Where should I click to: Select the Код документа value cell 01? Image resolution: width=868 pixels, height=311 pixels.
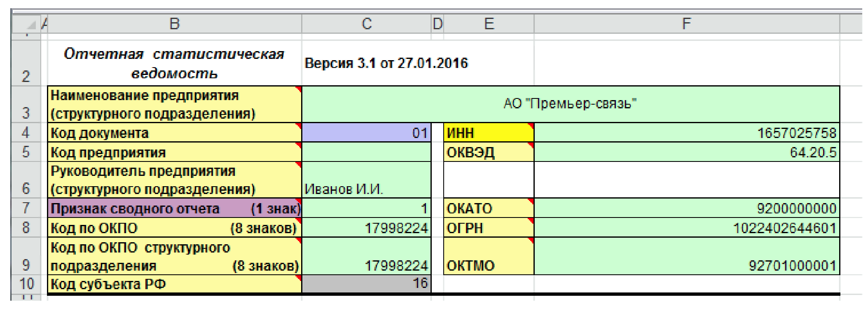click(366, 133)
